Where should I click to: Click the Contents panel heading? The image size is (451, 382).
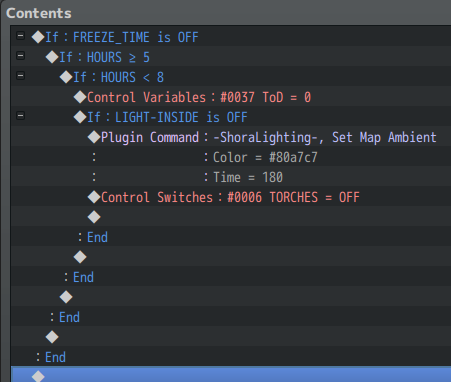click(x=39, y=13)
